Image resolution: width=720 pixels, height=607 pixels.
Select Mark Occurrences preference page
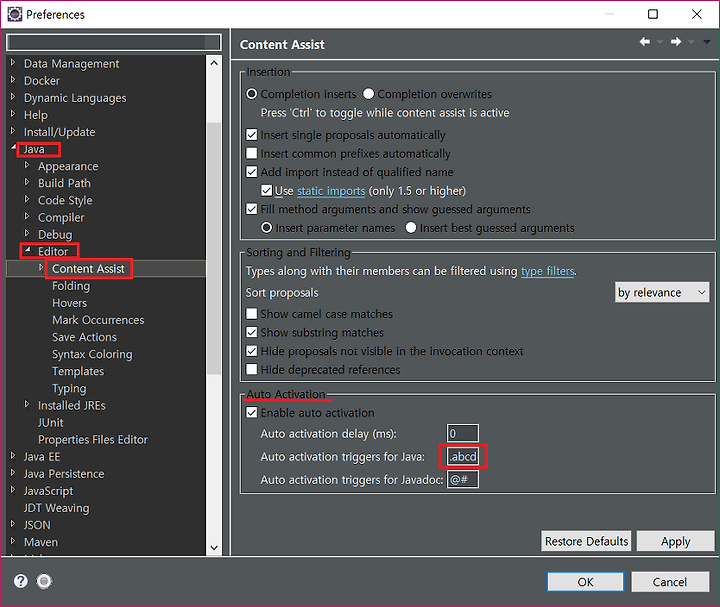pyautogui.click(x=98, y=320)
